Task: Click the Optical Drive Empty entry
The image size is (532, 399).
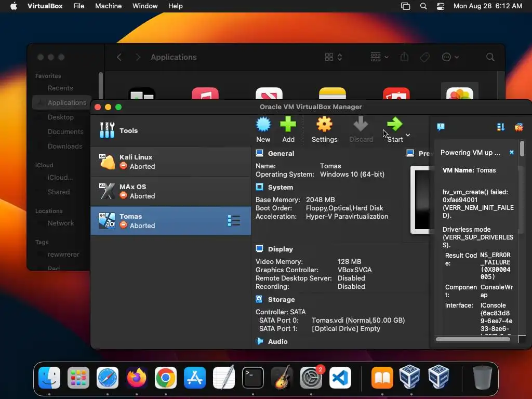Action: coord(345,329)
